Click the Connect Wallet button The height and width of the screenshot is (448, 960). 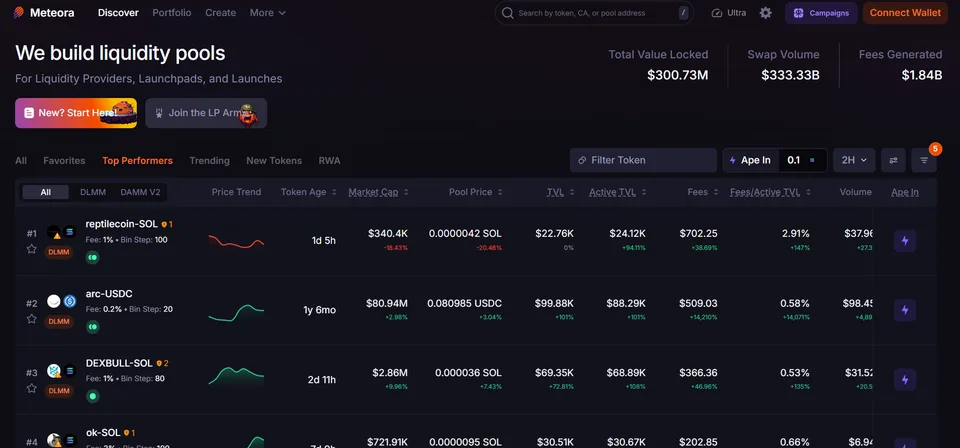coord(905,13)
